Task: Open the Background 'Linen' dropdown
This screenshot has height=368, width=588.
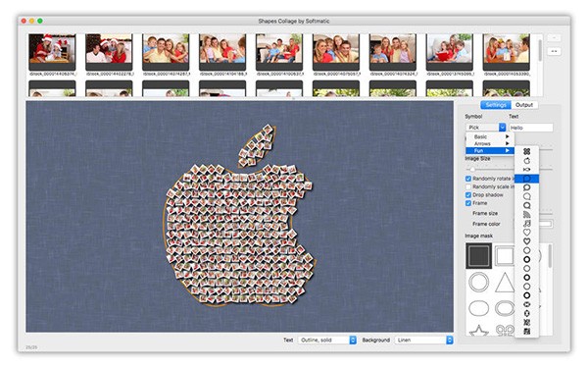Action: point(423,340)
